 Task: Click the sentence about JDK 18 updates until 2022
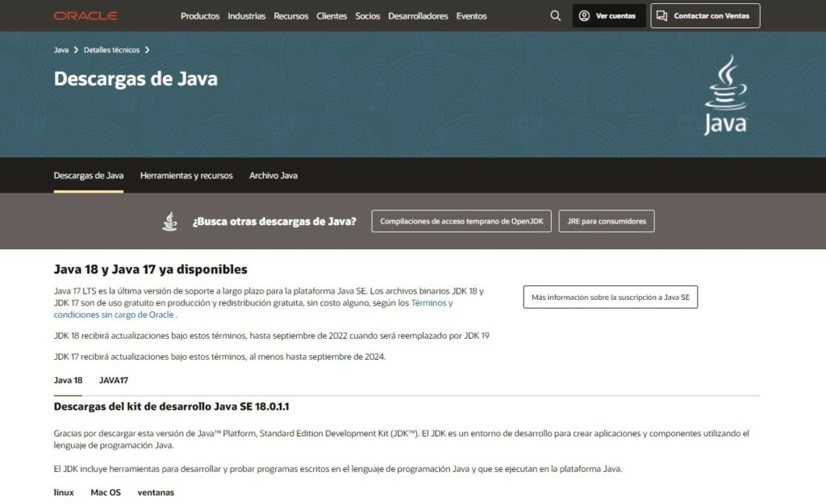272,335
